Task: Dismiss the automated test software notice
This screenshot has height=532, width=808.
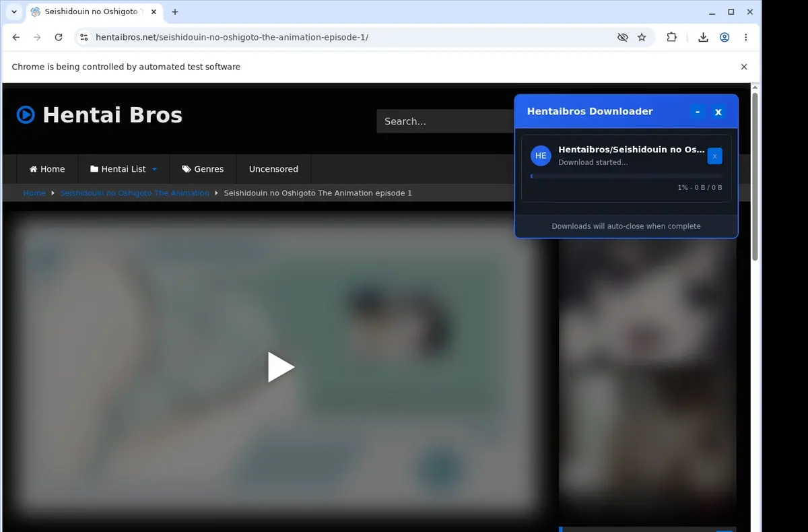Action: tap(744, 67)
